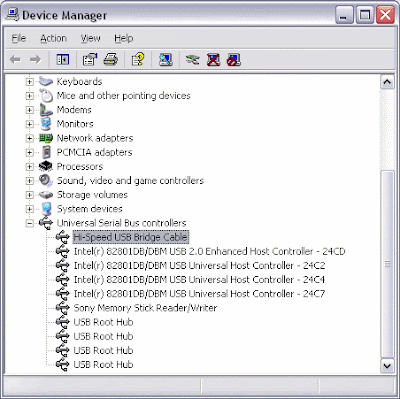This screenshot has height=399, width=400.
Task: Select the Keyboards category label
Action: (x=79, y=82)
